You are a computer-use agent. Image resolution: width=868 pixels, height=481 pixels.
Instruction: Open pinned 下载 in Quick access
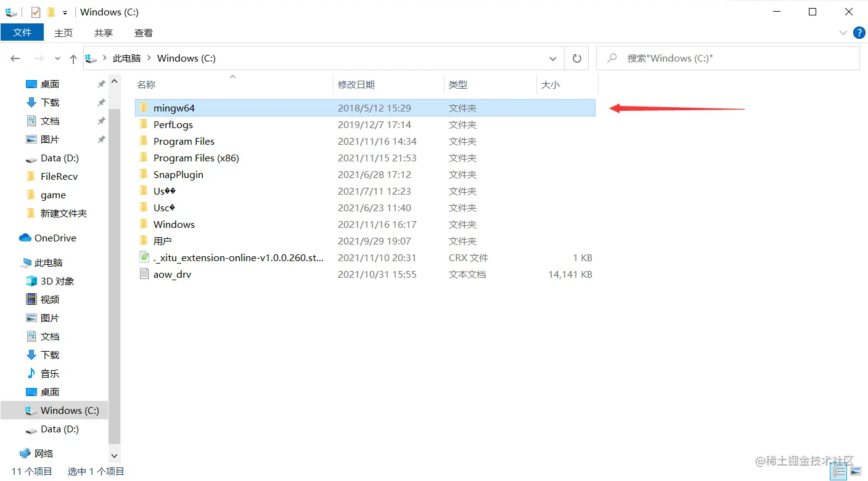pyautogui.click(x=50, y=102)
